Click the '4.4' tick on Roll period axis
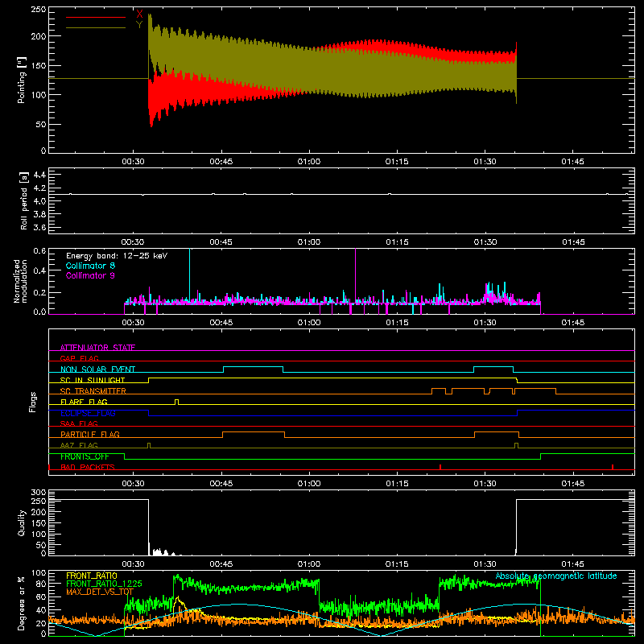 39,175
